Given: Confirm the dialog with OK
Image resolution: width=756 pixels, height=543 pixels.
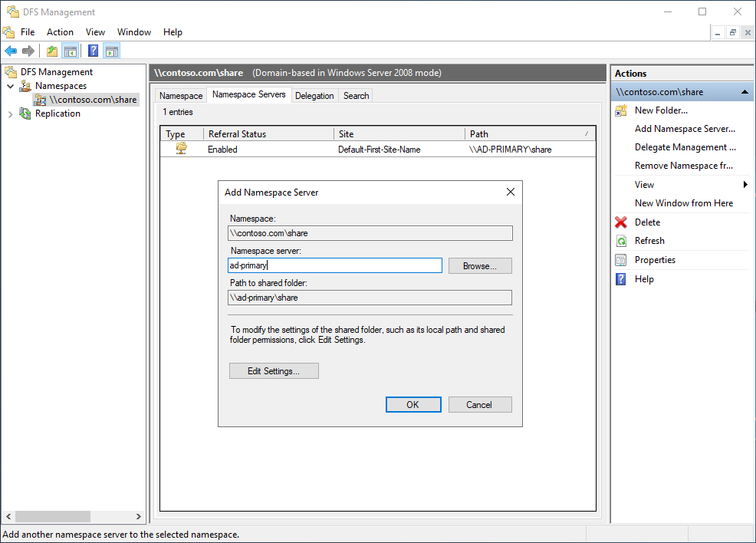Looking at the screenshot, I should pos(413,405).
